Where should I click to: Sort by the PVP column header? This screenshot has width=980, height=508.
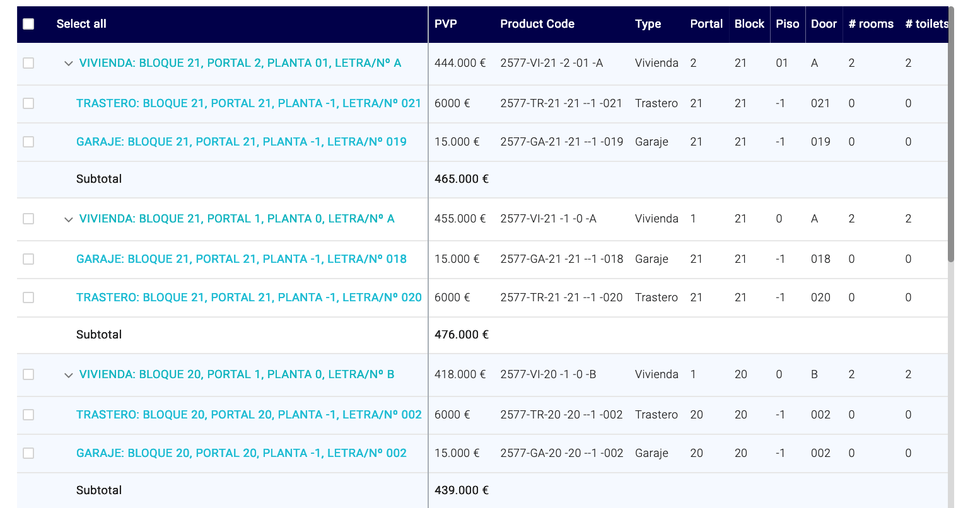pos(446,24)
